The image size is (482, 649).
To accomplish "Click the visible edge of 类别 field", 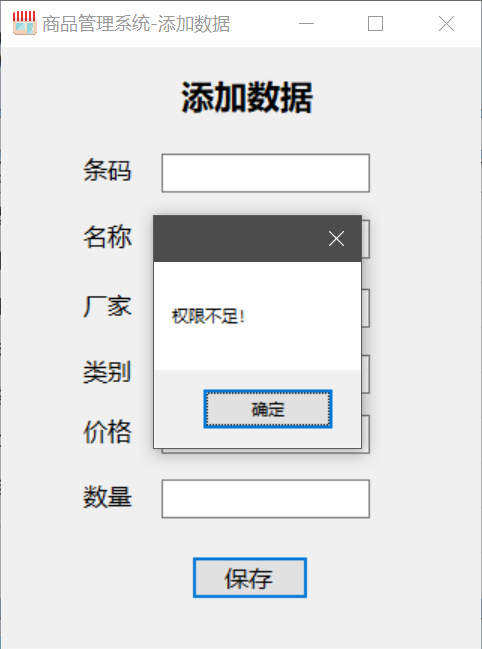I will tap(366, 374).
